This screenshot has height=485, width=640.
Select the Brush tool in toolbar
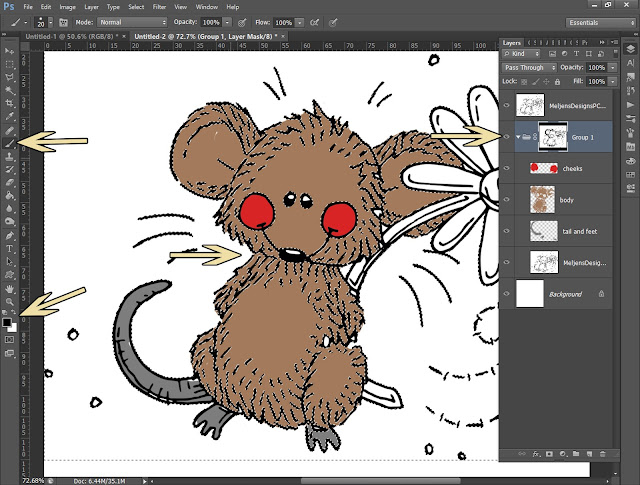(x=9, y=143)
